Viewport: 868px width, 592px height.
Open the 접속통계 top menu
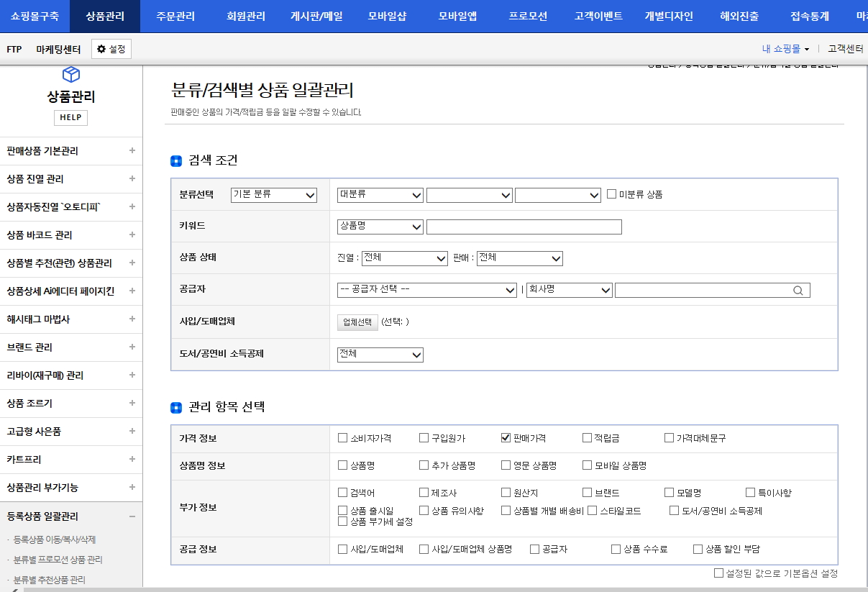(810, 16)
